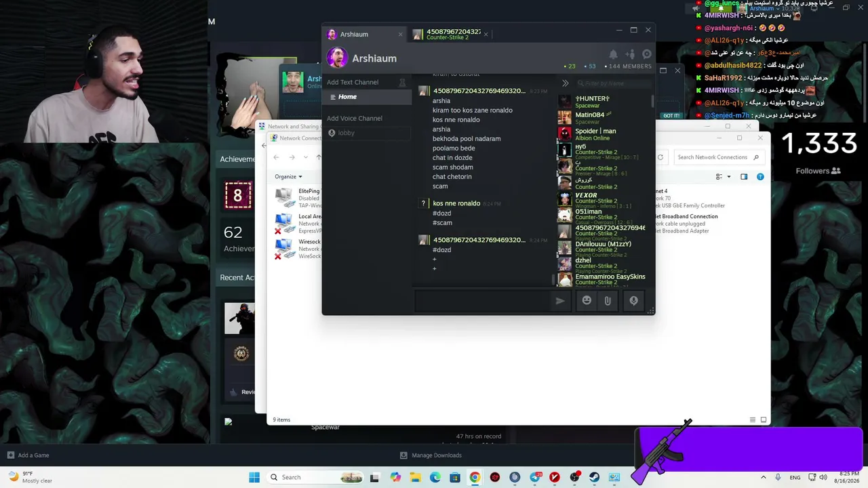Click Add a Game in Steam

(28, 455)
